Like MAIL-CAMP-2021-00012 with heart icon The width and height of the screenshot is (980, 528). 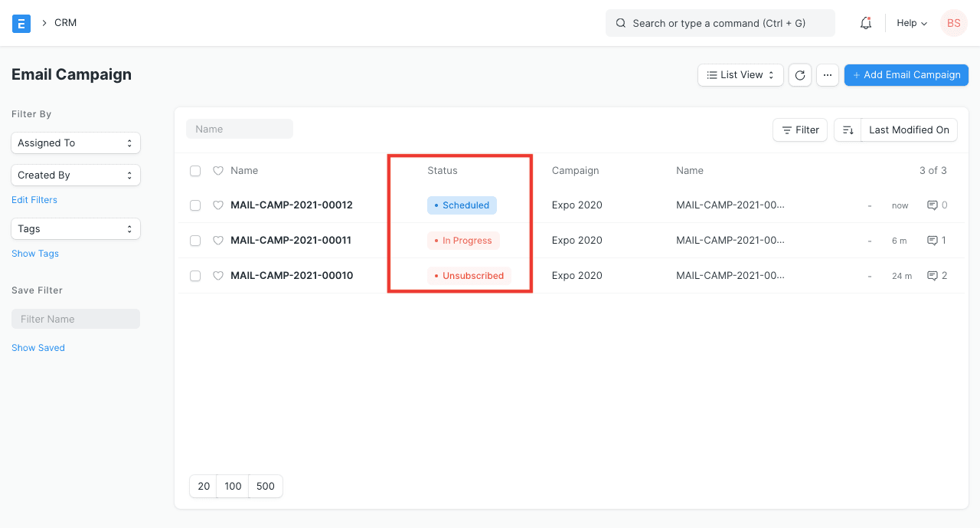click(x=218, y=205)
